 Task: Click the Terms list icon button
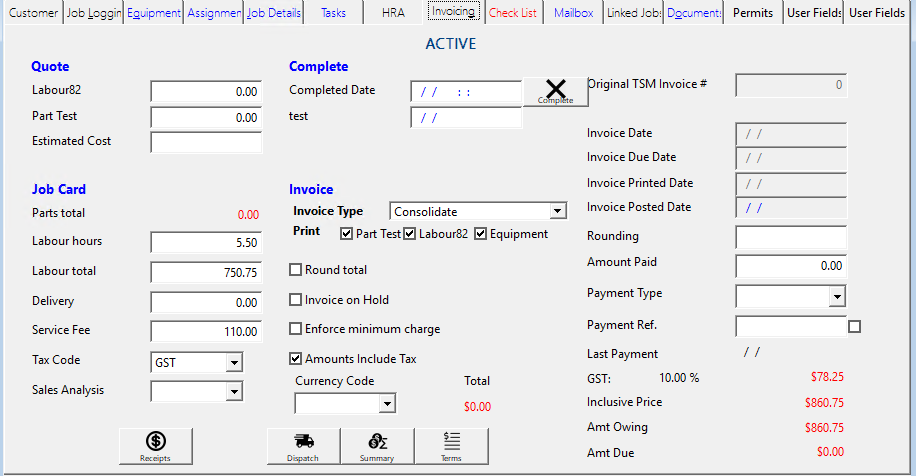point(452,445)
